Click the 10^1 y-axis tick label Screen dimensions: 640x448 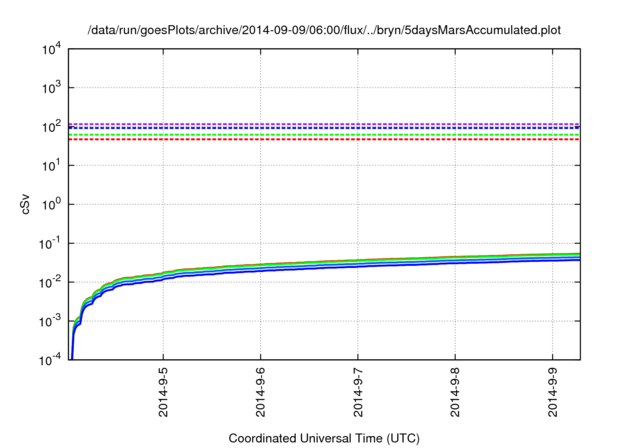[x=51, y=165]
